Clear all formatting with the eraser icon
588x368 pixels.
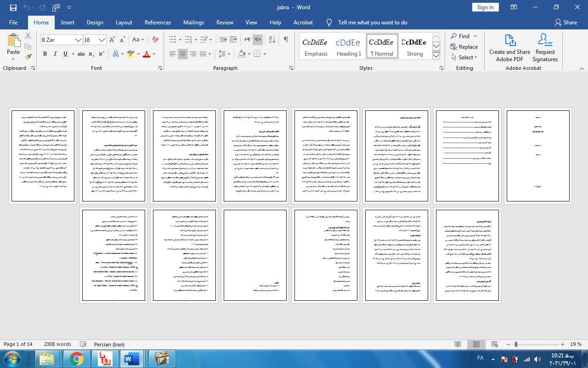pos(155,40)
